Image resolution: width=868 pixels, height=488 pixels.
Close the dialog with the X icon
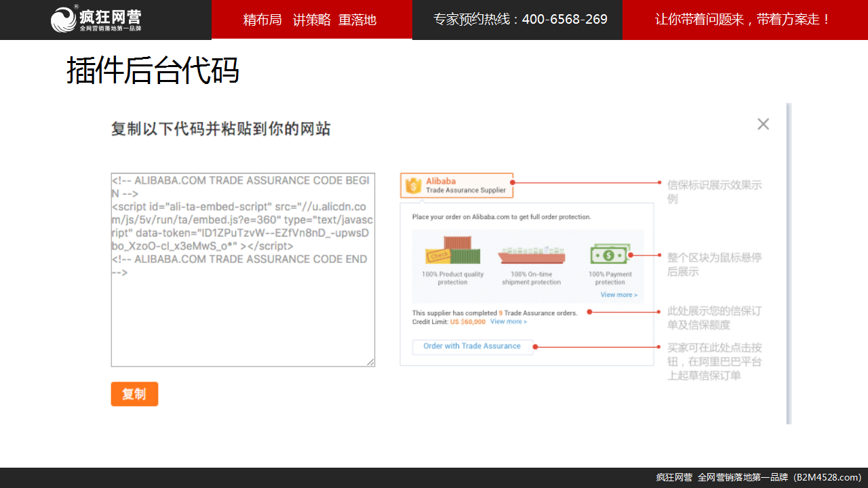click(x=763, y=124)
